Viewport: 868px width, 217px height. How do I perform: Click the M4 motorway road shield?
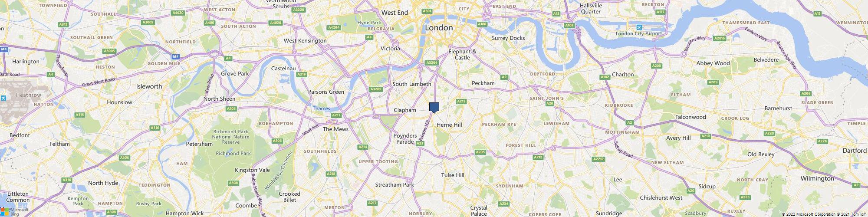(x=175, y=56)
